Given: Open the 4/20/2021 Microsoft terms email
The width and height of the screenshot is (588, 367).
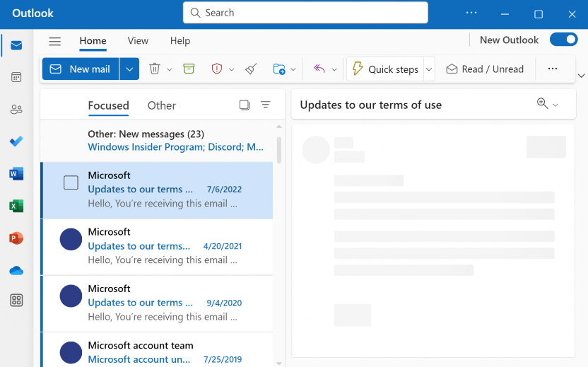Looking at the screenshot, I should 157,247.
